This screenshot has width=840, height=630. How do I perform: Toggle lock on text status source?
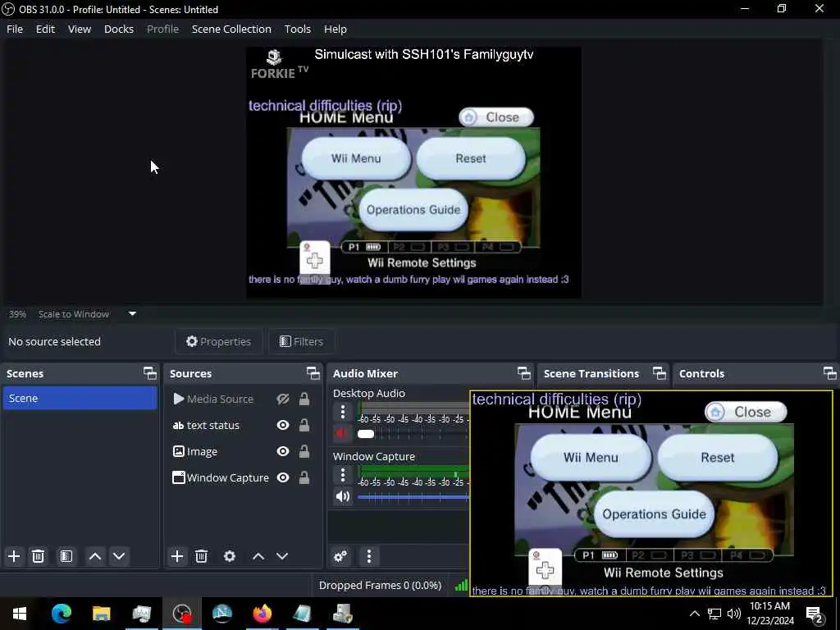304,425
